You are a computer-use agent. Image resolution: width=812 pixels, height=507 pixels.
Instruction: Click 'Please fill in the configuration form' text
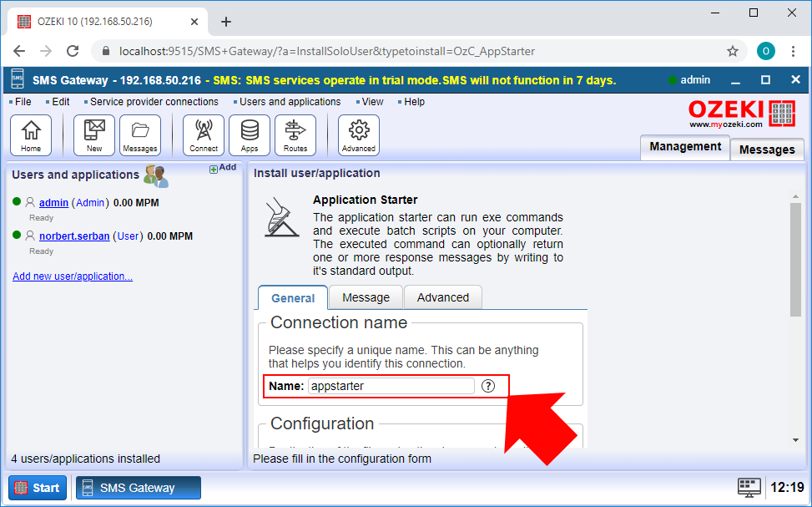[x=342, y=459]
